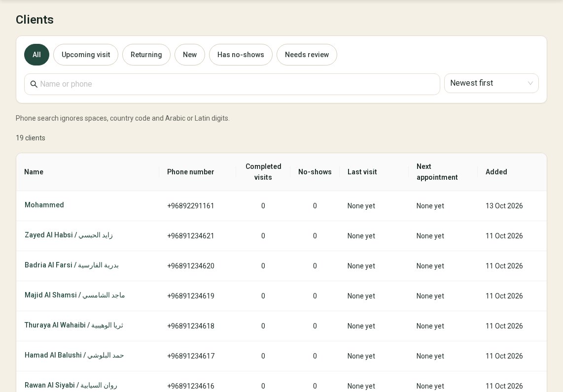Click the 13 Oct 2026 added date
This screenshot has height=392, width=563.
pyautogui.click(x=504, y=206)
